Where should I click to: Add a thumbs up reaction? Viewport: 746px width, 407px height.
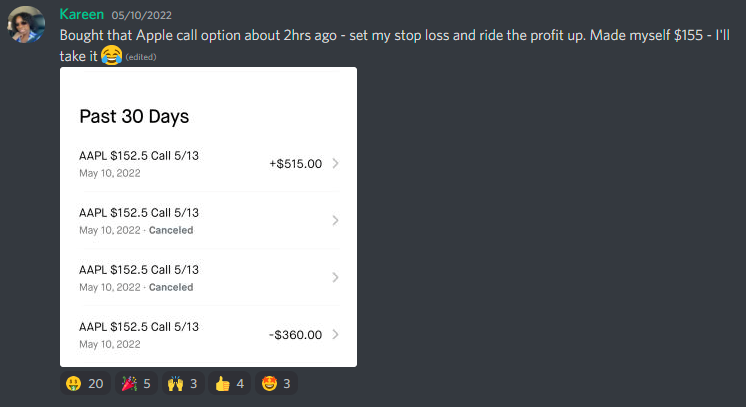[x=229, y=384]
